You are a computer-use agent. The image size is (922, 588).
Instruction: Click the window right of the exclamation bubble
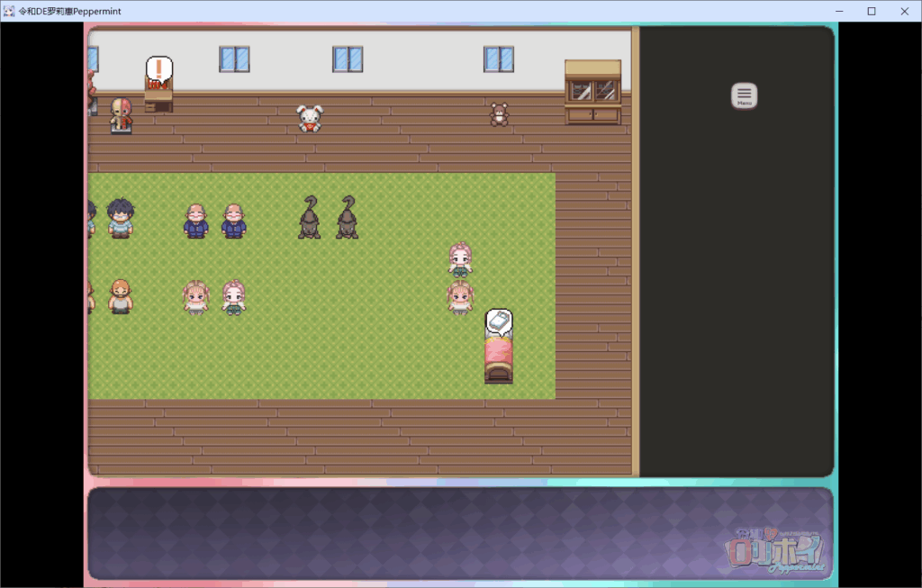coord(234,59)
